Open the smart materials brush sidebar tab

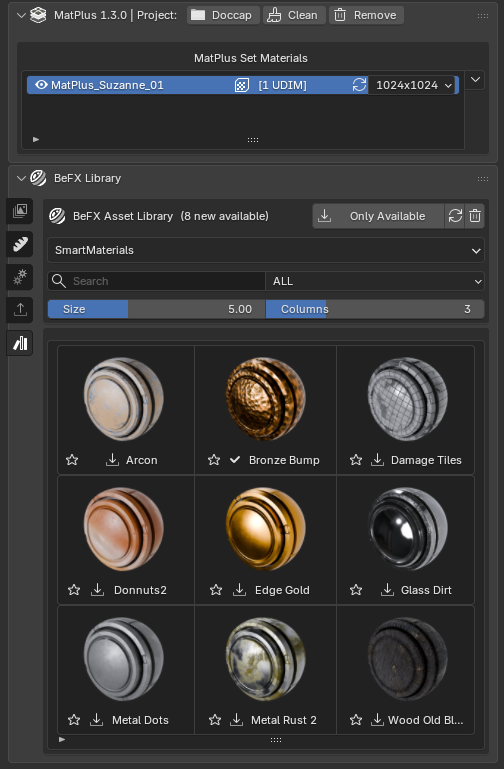coord(20,244)
